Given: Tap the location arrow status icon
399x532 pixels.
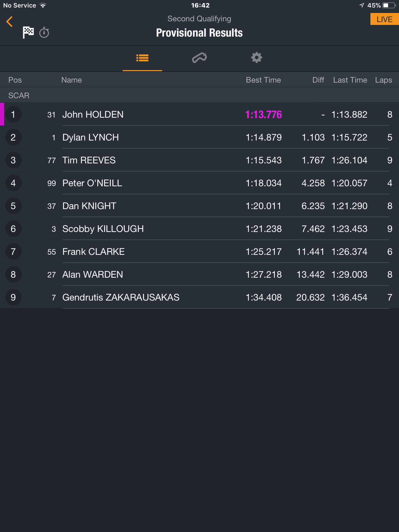Looking at the screenshot, I should 362,5.
